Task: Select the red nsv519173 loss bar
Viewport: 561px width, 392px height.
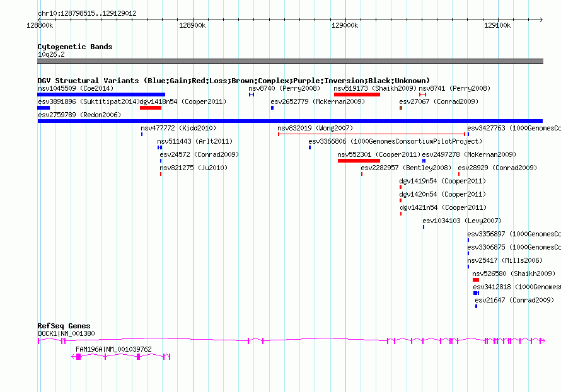Action: tap(357, 95)
